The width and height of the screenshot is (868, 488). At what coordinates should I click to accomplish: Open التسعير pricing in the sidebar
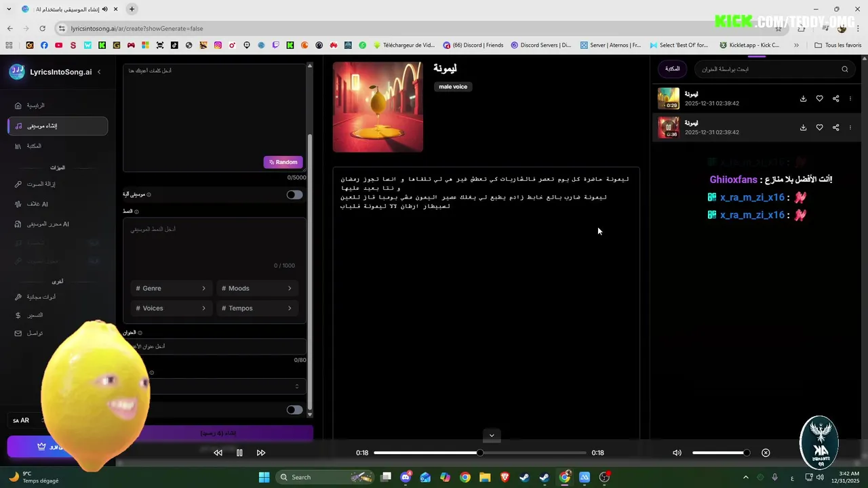[x=58, y=315]
